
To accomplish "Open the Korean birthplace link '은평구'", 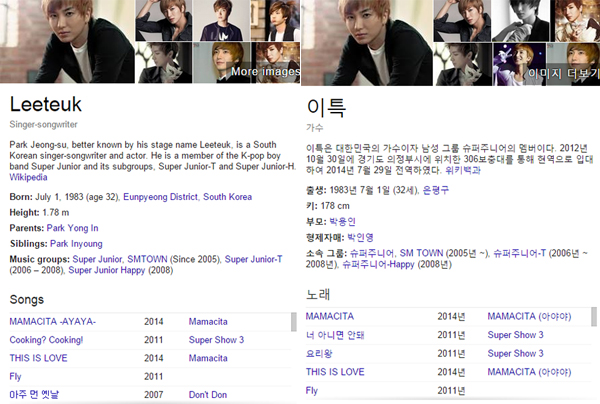I will coord(439,189).
